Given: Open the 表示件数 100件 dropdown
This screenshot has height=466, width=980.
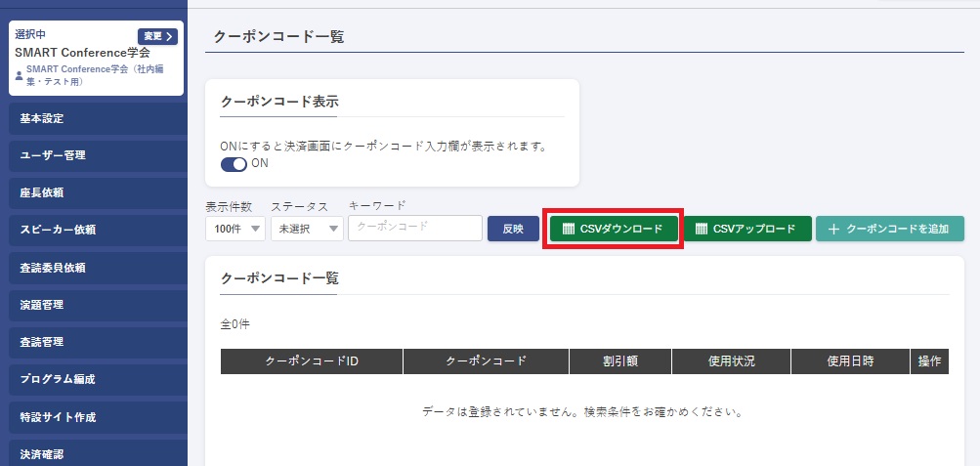Looking at the screenshot, I should coord(234,229).
